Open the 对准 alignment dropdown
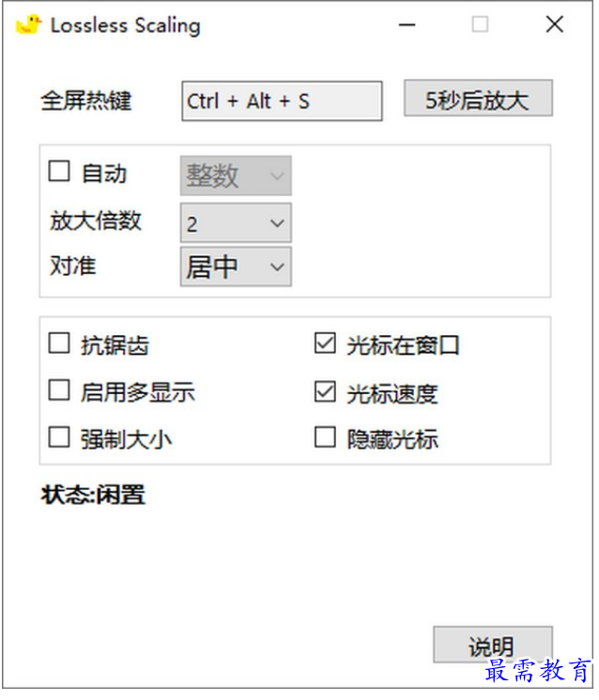 point(236,267)
